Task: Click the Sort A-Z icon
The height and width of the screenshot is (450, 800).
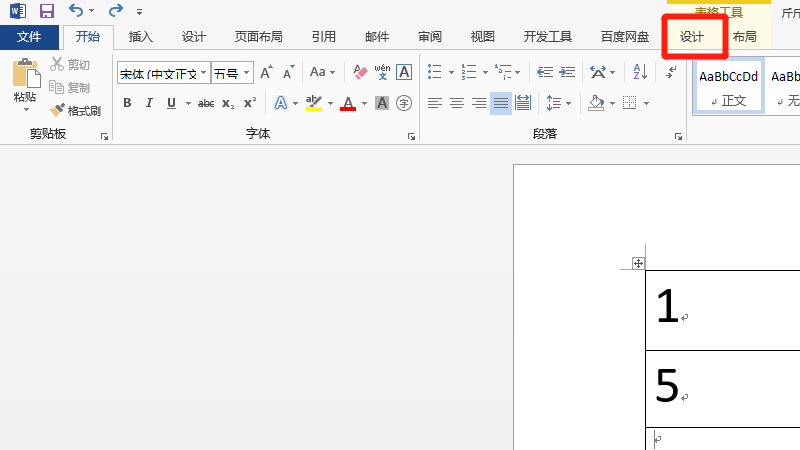Action: [638, 72]
